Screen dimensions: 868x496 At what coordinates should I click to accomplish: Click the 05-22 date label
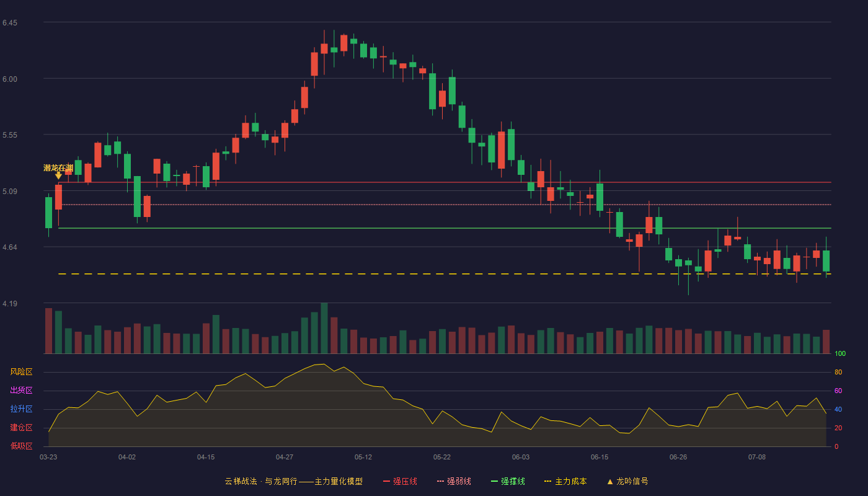(x=442, y=457)
